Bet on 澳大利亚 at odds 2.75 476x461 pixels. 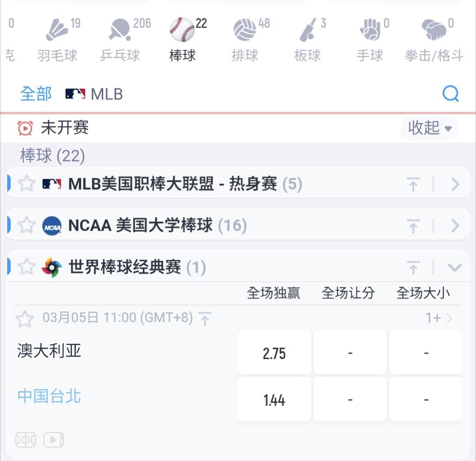(274, 353)
